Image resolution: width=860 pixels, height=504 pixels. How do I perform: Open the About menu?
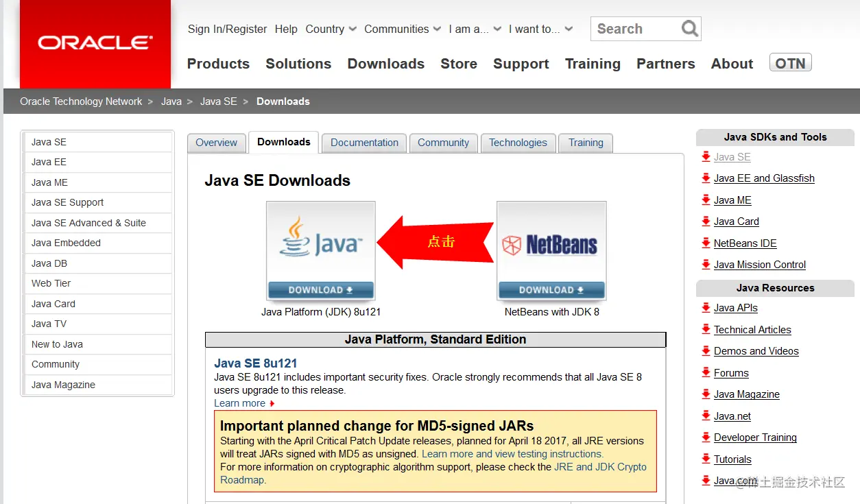tap(732, 64)
